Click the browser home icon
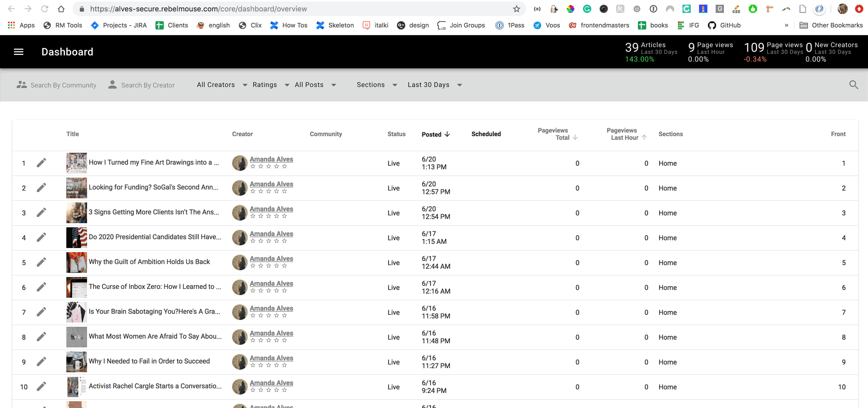Screen dimensions: 868x408 [x=61, y=9]
